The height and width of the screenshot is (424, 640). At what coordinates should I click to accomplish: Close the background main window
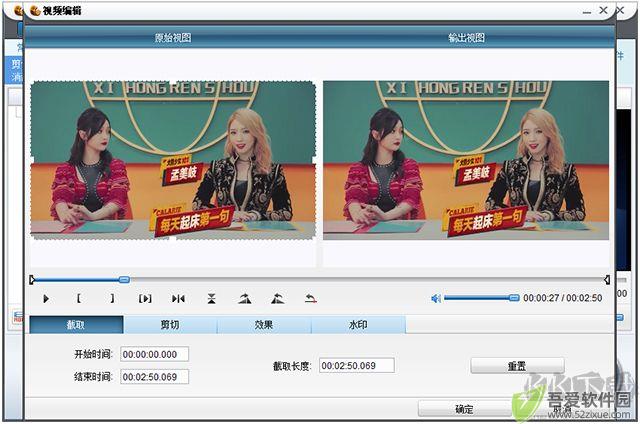[620, 10]
